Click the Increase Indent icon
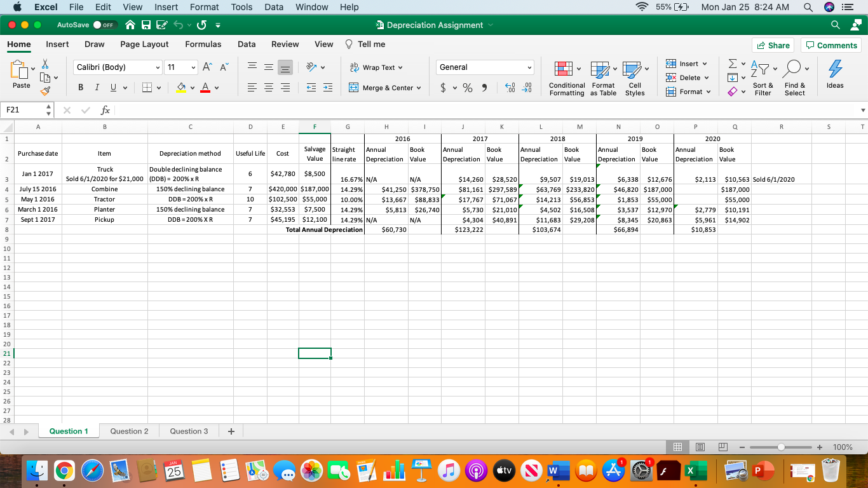 [328, 88]
